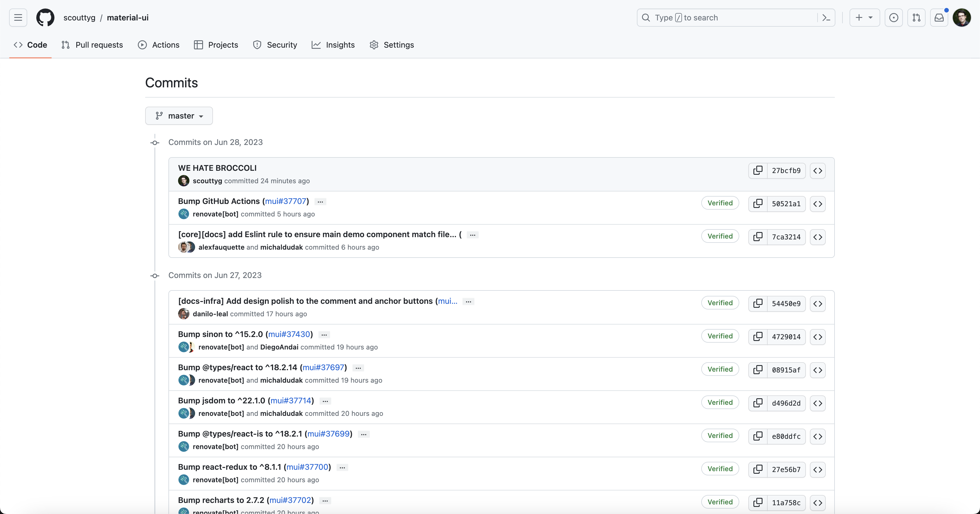Viewport: 980px width, 514px height.
Task: Expand description of Eslint rule commit
Action: [x=472, y=235]
